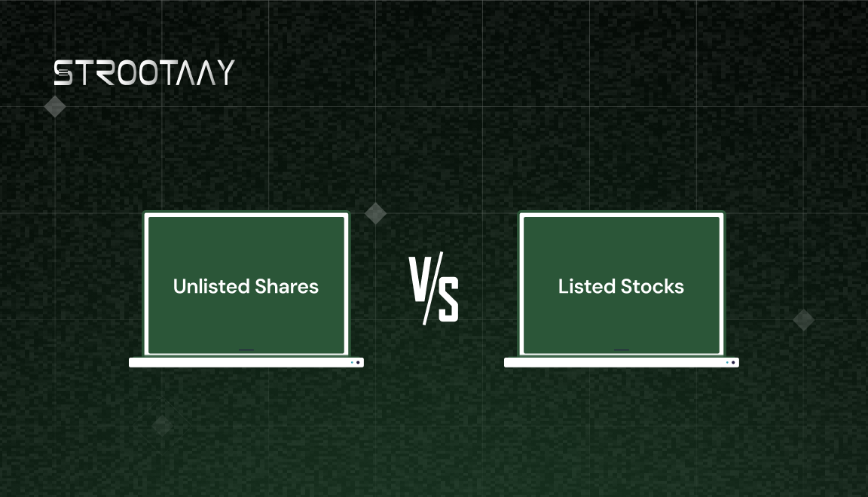Click the left laptop's base bar
868x497 pixels.
click(246, 362)
